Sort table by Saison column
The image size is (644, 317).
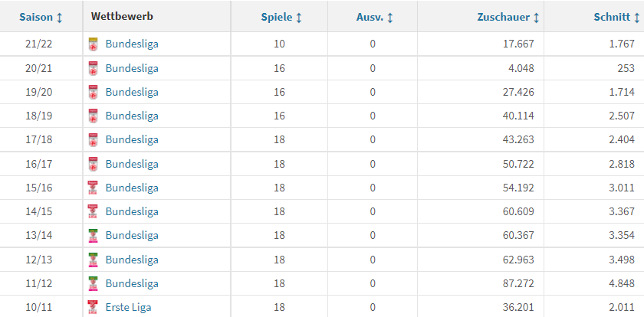(41, 17)
